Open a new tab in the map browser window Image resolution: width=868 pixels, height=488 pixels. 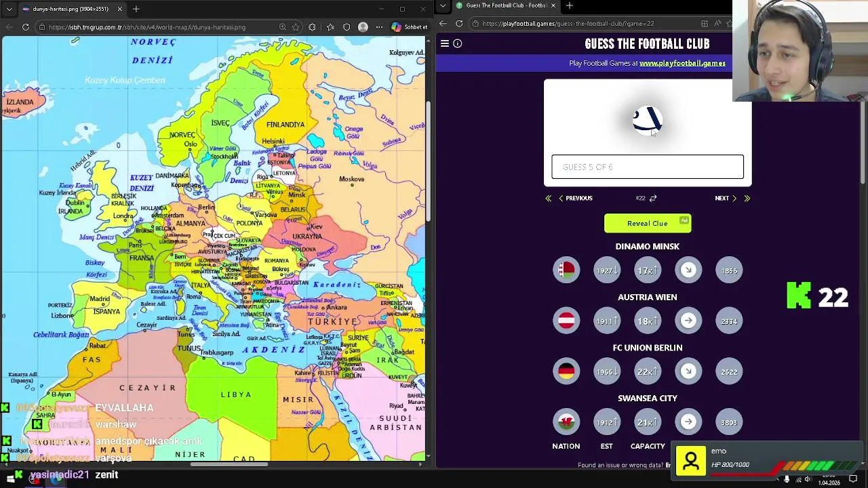(136, 9)
